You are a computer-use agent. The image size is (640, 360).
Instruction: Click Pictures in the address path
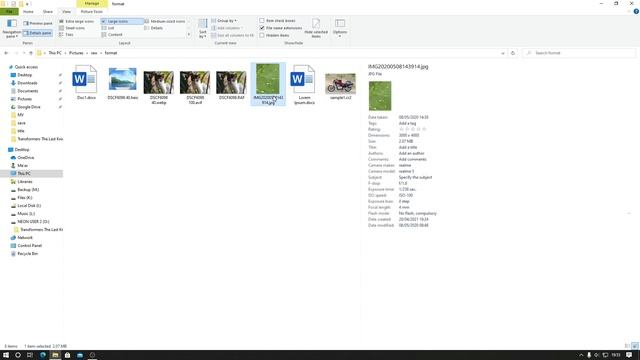(x=76, y=53)
